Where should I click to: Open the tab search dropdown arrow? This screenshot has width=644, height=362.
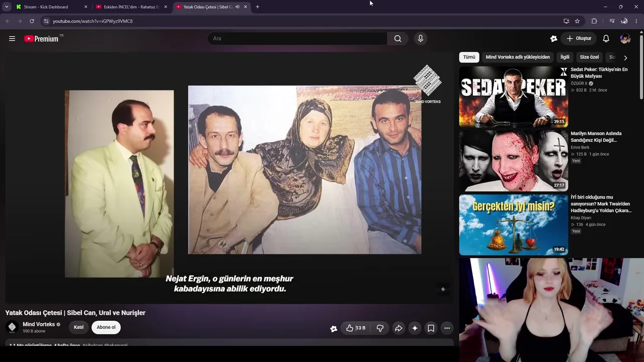(x=7, y=7)
